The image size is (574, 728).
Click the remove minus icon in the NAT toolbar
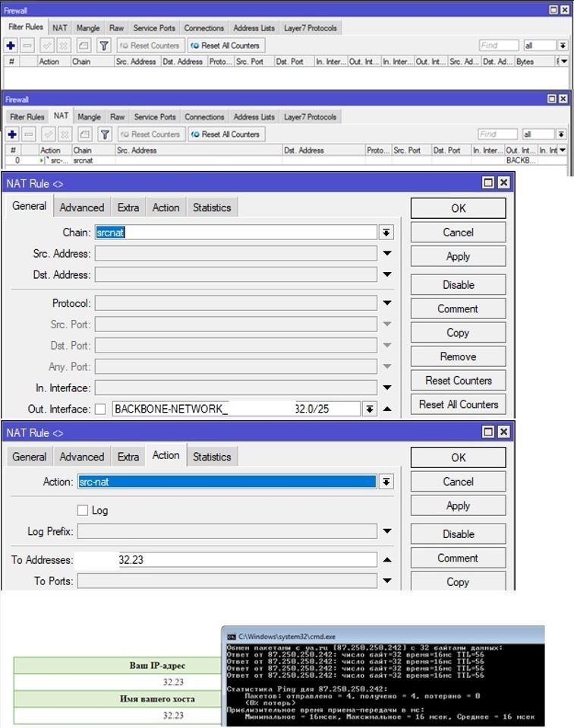pyautogui.click(x=27, y=135)
